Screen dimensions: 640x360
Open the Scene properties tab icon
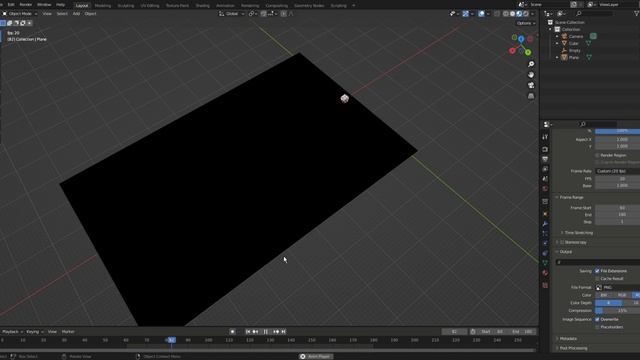tap(545, 179)
